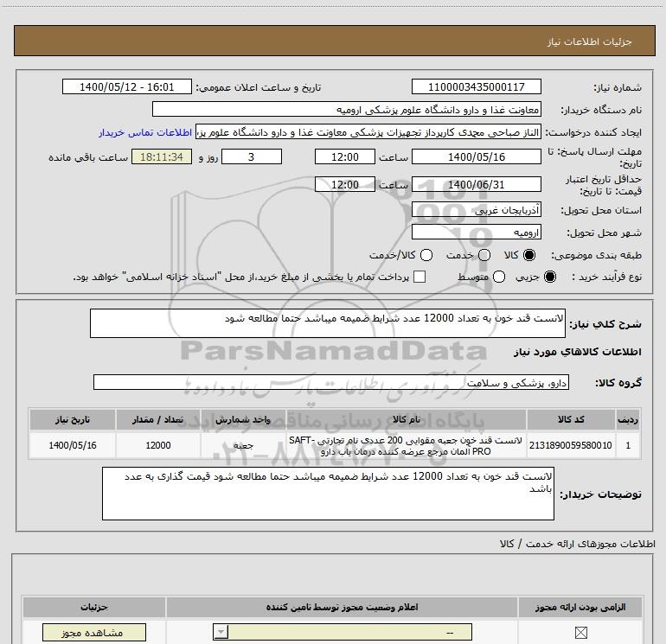Toggle the 'الزامی بودن ارائه مجوز' checkbox
666x644 pixels.
point(580,633)
